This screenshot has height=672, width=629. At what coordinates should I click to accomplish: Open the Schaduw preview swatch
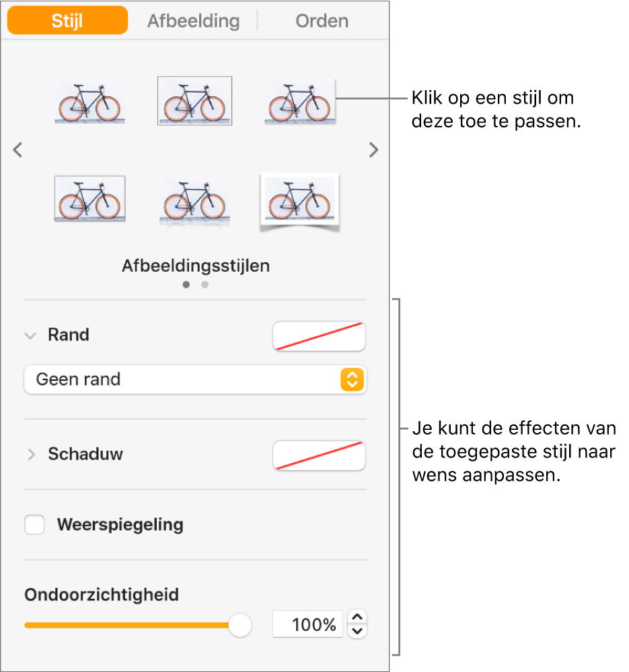coord(319,455)
